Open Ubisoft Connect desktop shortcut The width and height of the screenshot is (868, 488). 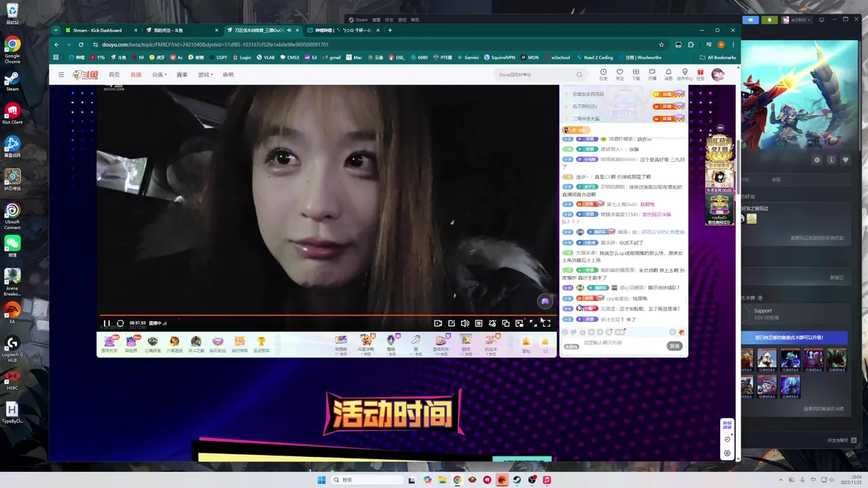[x=12, y=216]
